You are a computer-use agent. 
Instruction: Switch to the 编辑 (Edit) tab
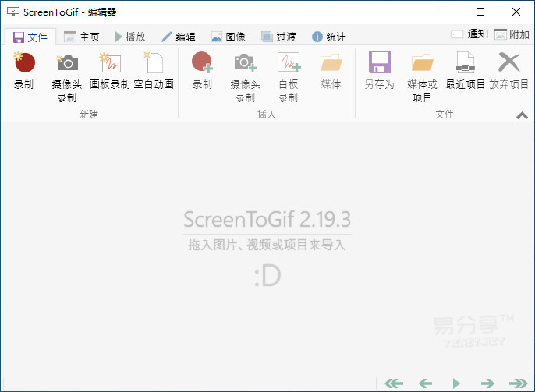tap(179, 37)
